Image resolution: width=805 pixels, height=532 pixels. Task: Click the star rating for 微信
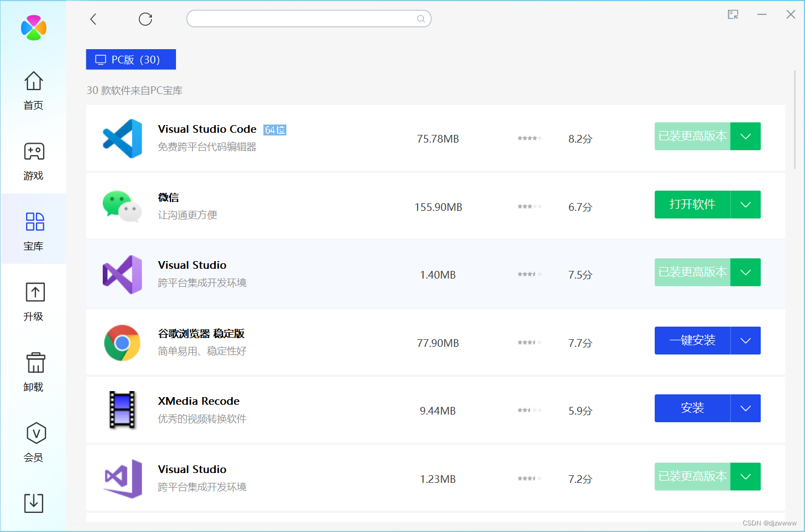click(530, 206)
